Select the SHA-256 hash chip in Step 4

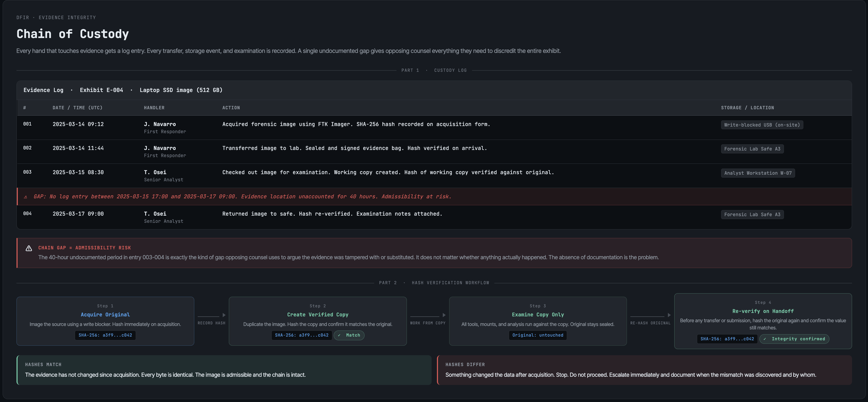(x=727, y=339)
